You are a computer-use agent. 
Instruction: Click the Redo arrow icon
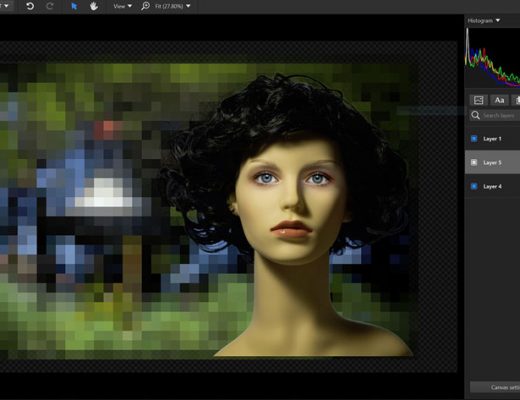(50, 6)
